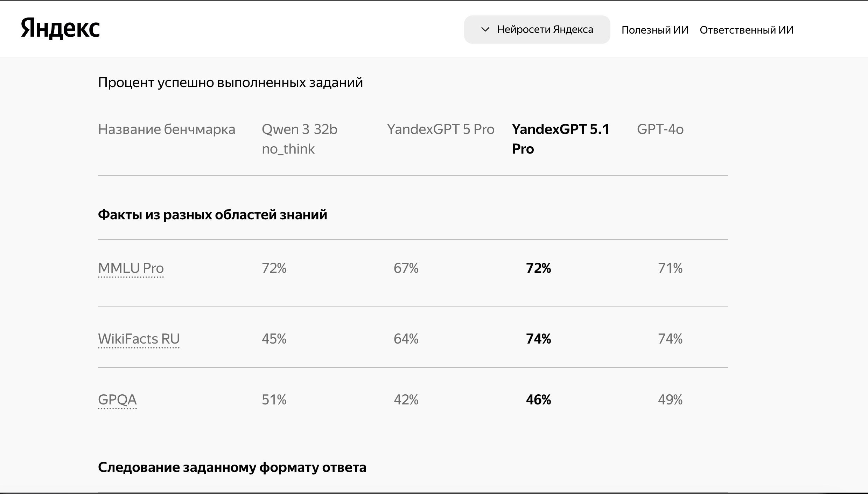Click GPT-4o's 49% GPQA score
868x494 pixels.
[x=670, y=400]
